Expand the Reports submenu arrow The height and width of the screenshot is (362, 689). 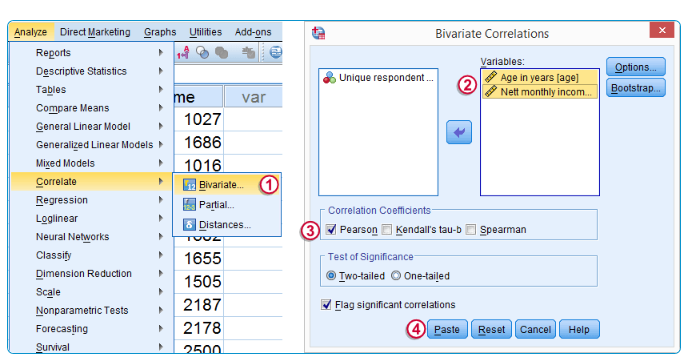[x=160, y=52]
